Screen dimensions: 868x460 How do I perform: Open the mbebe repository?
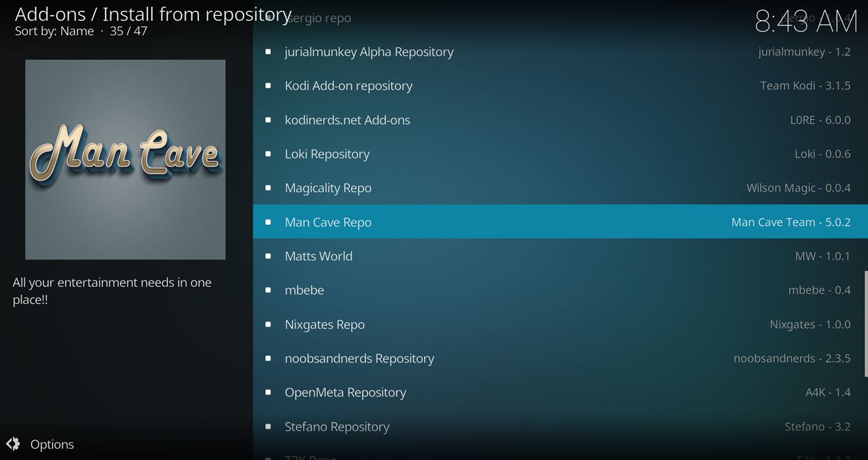click(x=305, y=290)
